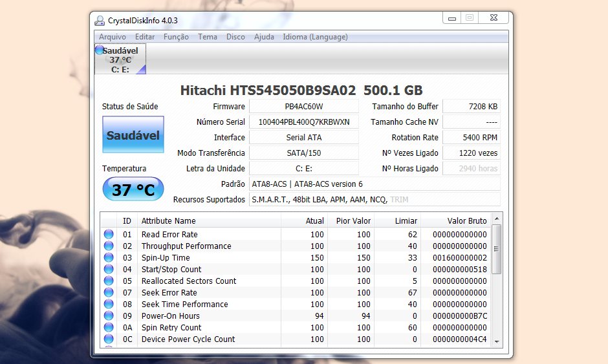Click the Pior Valor column header

coord(351,221)
